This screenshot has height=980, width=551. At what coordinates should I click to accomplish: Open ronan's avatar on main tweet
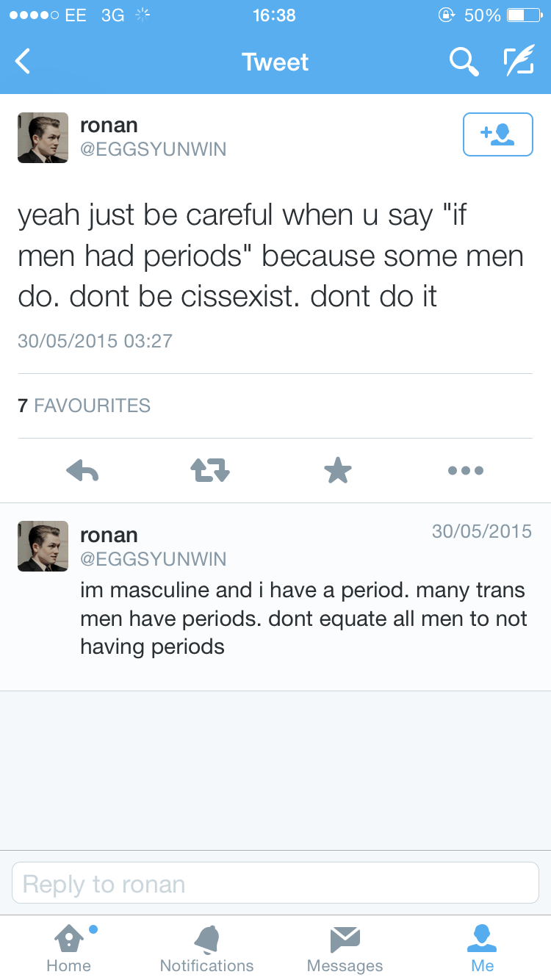[x=43, y=137]
